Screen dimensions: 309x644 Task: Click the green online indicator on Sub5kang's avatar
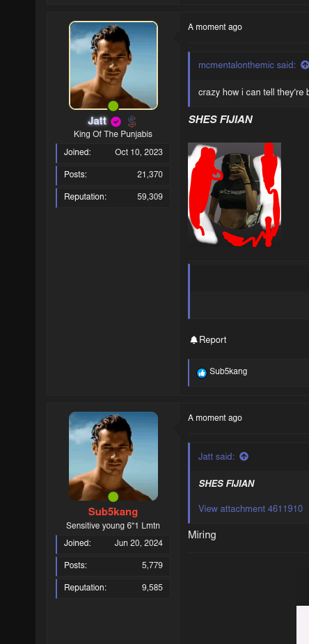pyautogui.click(x=113, y=497)
